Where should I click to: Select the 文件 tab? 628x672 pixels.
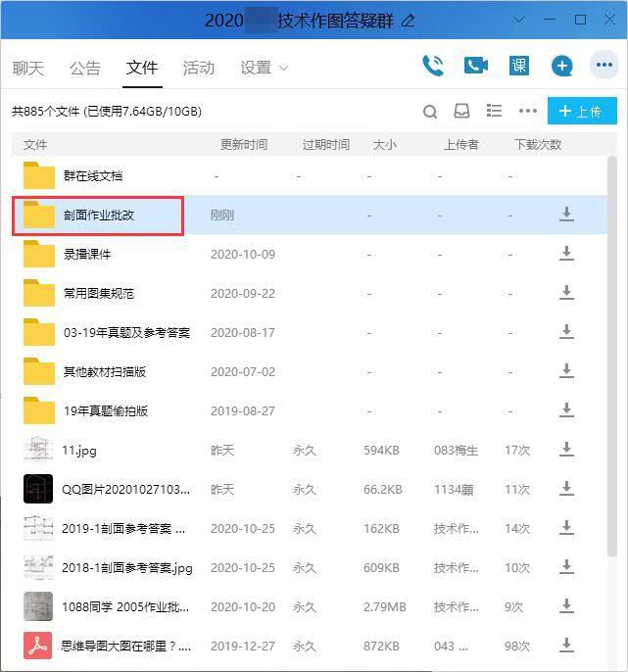(x=142, y=68)
